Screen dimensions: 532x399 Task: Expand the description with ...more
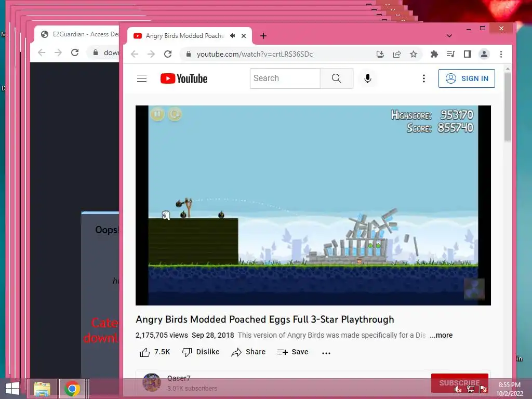[441, 335]
